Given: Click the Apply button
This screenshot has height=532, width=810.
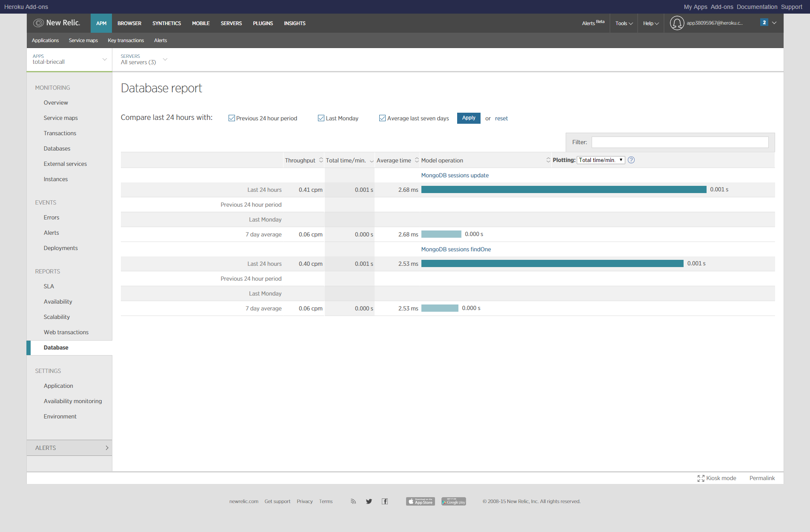Looking at the screenshot, I should (469, 118).
